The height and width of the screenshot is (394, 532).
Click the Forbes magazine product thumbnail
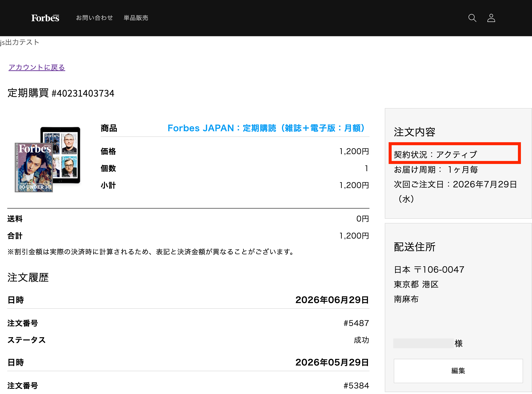click(x=48, y=159)
